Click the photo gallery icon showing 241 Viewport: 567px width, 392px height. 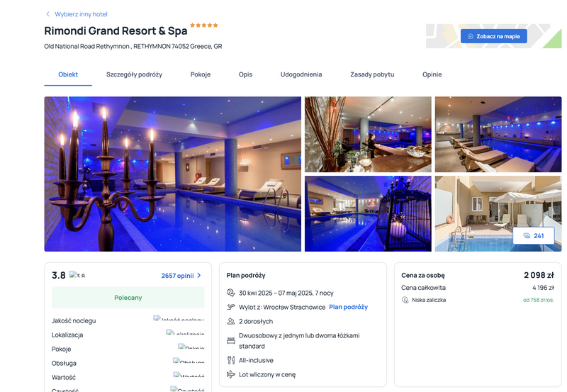527,236
